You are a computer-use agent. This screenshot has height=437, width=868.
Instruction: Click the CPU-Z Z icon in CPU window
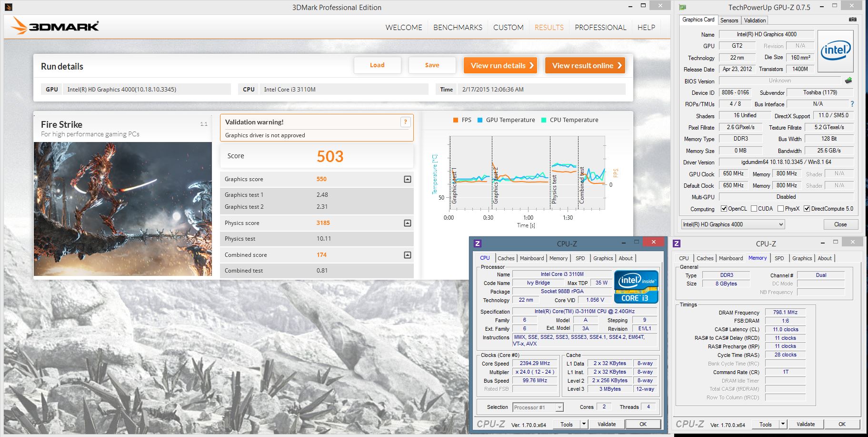(478, 244)
